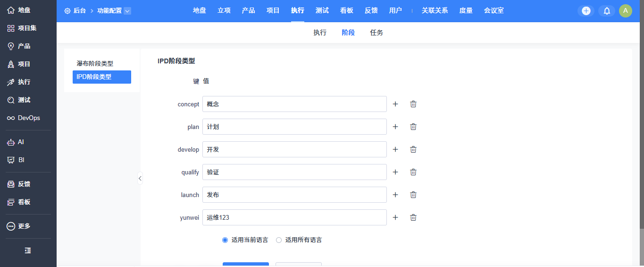Click the 地盘 home icon in sidebar
This screenshot has height=267, width=644.
(11, 10)
